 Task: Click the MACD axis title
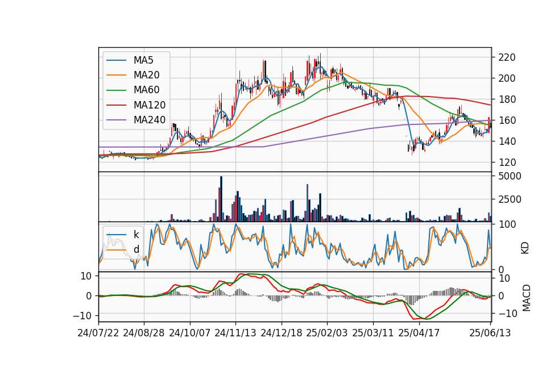pyautogui.click(x=526, y=298)
